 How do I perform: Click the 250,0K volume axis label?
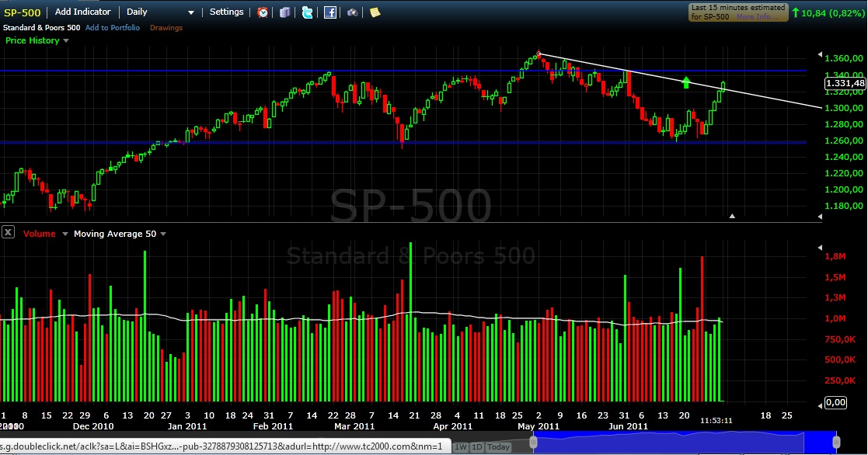coord(840,380)
